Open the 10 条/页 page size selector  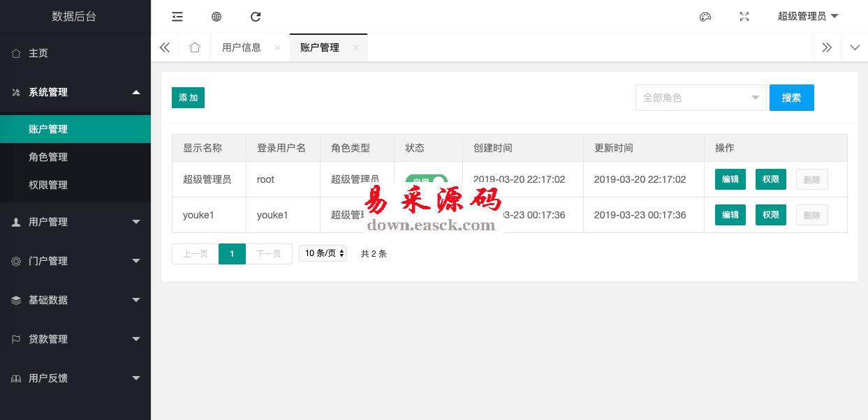click(323, 253)
